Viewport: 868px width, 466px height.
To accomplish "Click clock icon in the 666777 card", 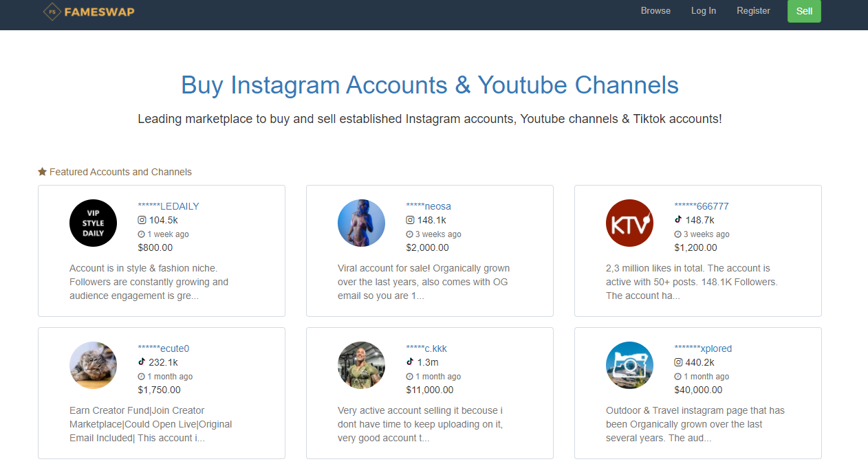I will coord(677,234).
